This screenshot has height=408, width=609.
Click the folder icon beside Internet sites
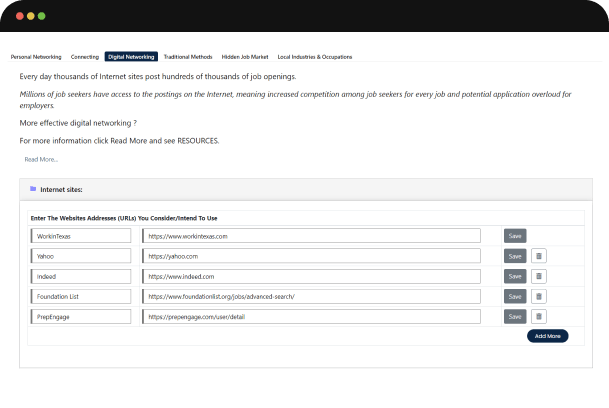[32, 188]
